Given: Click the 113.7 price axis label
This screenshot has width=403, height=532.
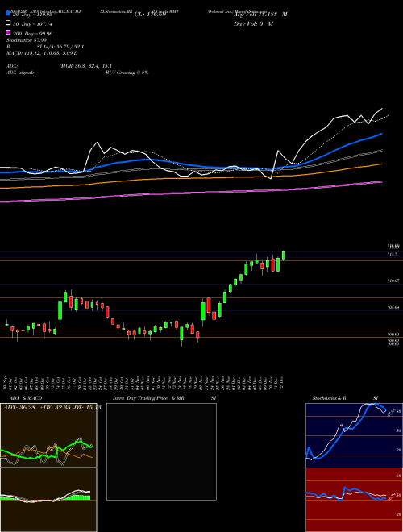Looking at the screenshot, I should (x=393, y=255).
